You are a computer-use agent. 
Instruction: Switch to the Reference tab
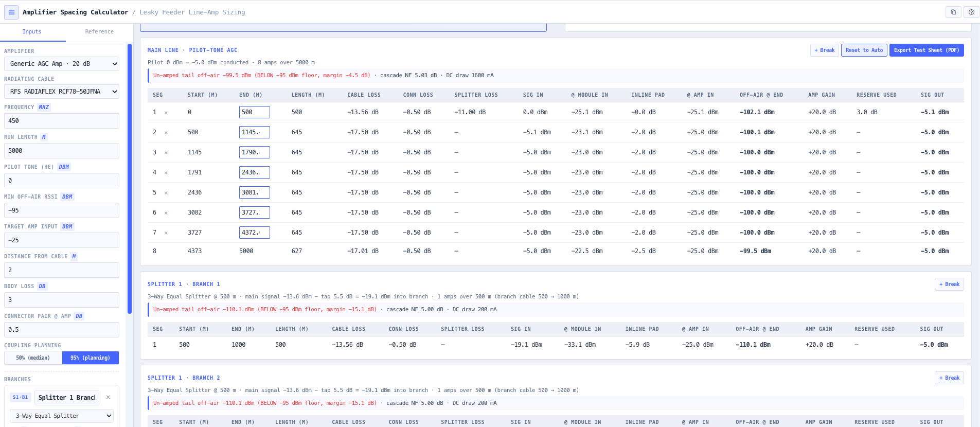(x=99, y=31)
